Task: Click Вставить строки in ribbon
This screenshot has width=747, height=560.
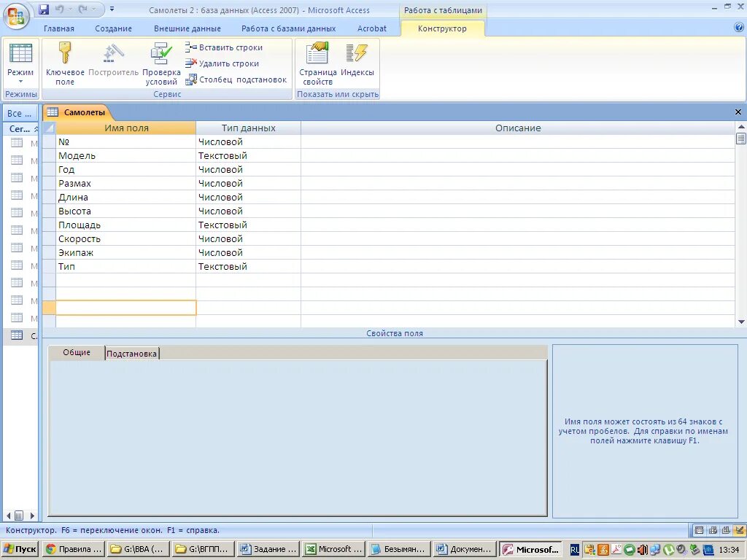Action: coord(224,47)
